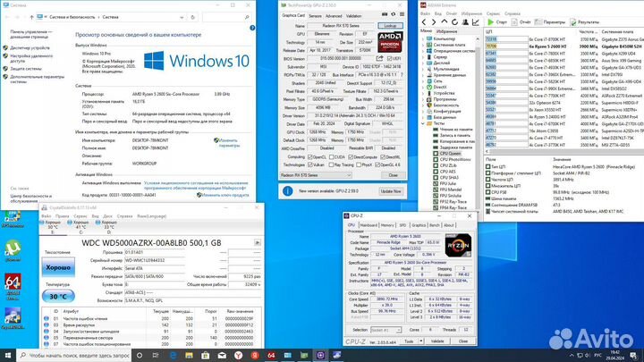Toggle Vulkan checkbox in GPU-Z
The height and width of the screenshot is (362, 644).
[x=310, y=164]
